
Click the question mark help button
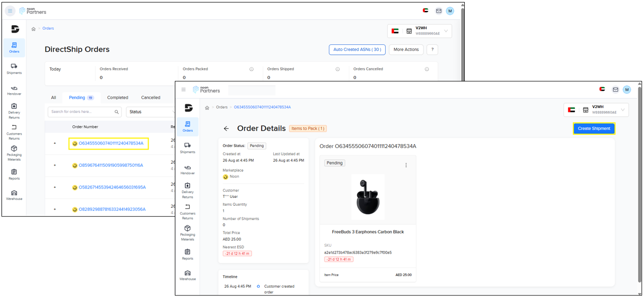(432, 49)
